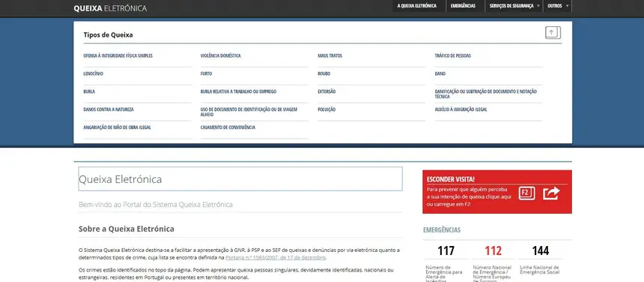Screen dimensions: 644x282
Task: Open Danos Contra a Natureza link
Action: [x=109, y=109]
